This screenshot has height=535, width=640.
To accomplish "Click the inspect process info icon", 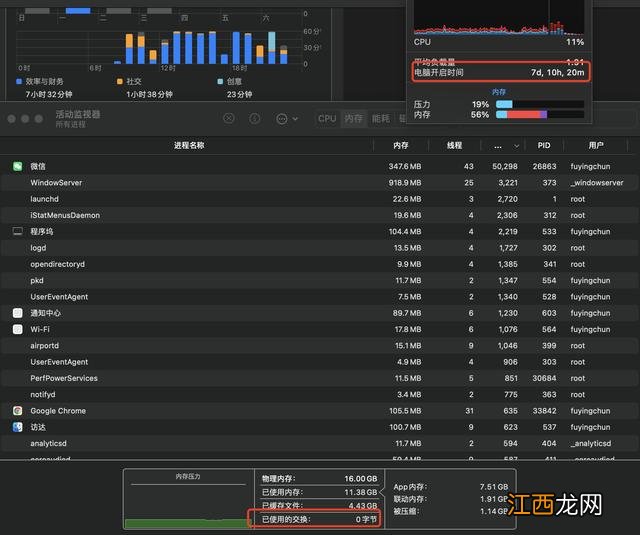I will [x=255, y=119].
